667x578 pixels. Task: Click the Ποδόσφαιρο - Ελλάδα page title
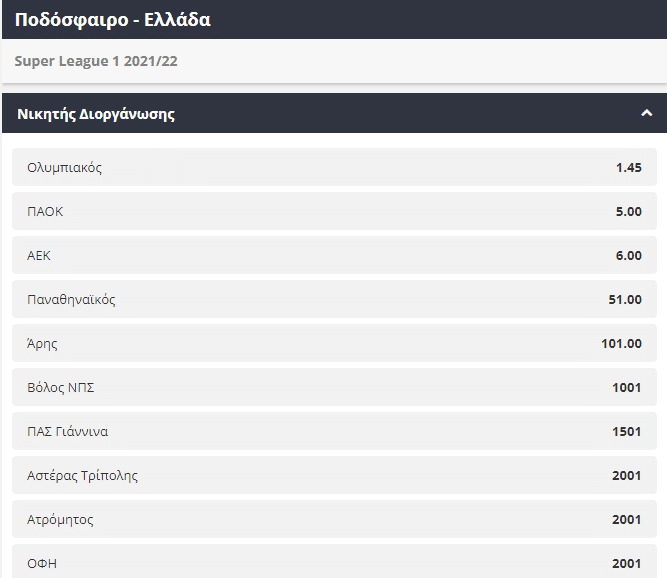coord(112,20)
